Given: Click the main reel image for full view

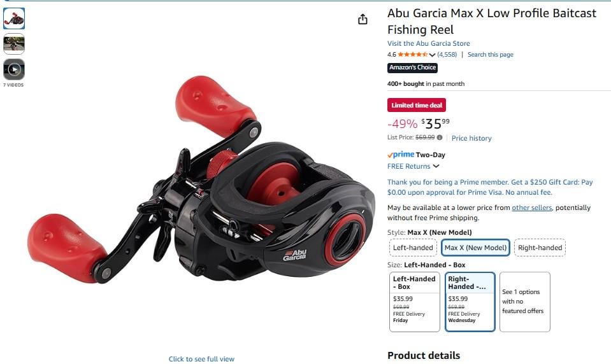Looking at the screenshot, I should pos(201,179).
